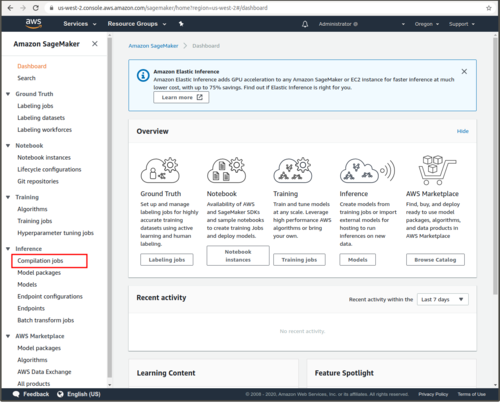Viewport: 500px width, 418px height.
Task: Open Labeling datasets in the sidebar
Action: click(41, 118)
